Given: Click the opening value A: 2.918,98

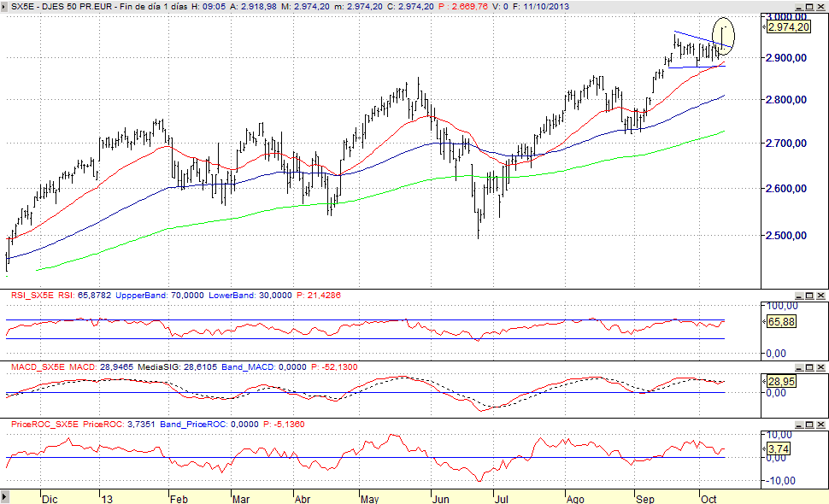Looking at the screenshot, I should tap(253, 7).
